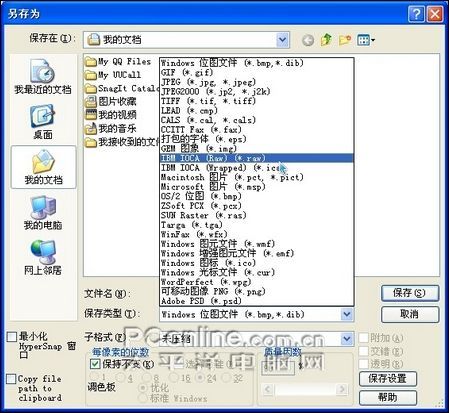The image size is (449, 413).
Task: Click the back navigation arrow icon
Action: click(x=308, y=40)
